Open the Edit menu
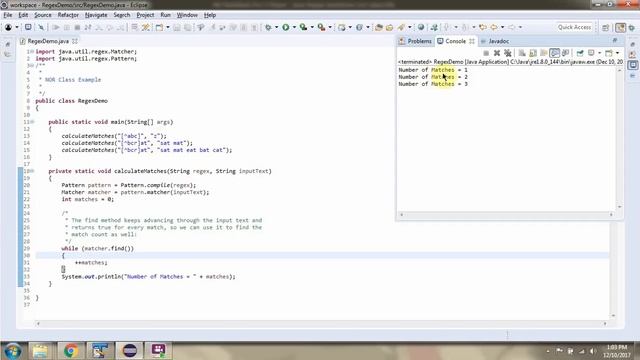 (23, 15)
